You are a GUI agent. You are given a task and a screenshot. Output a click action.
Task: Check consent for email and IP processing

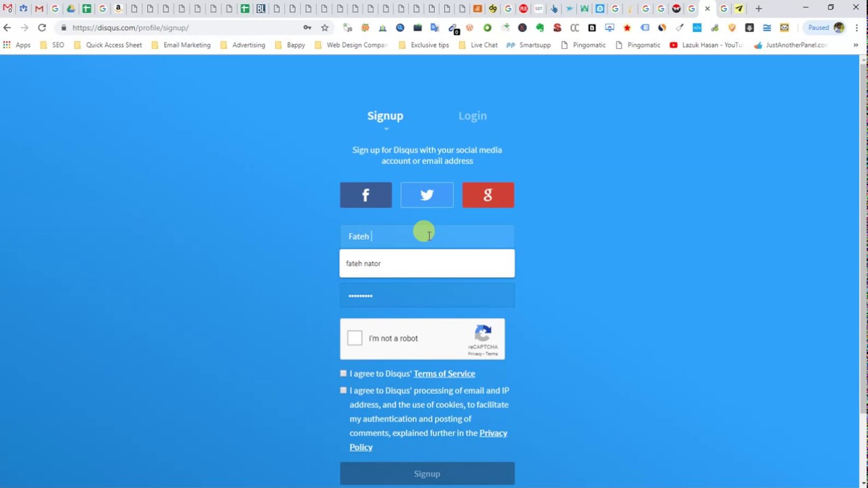343,390
